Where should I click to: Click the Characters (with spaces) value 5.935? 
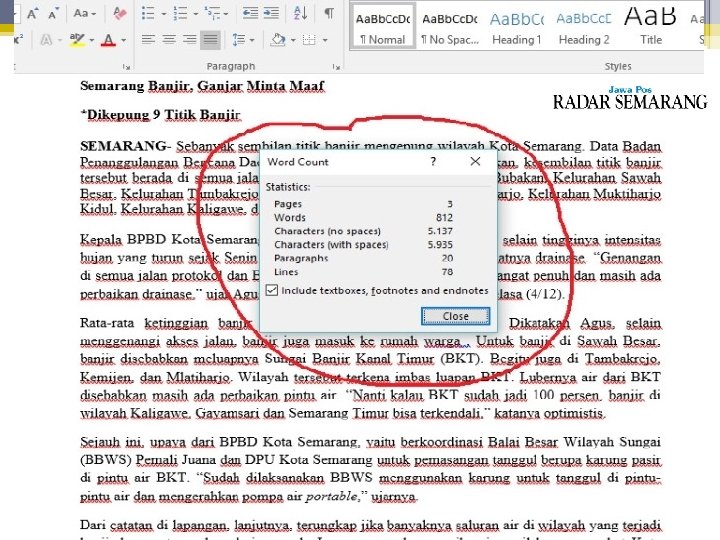pos(440,245)
